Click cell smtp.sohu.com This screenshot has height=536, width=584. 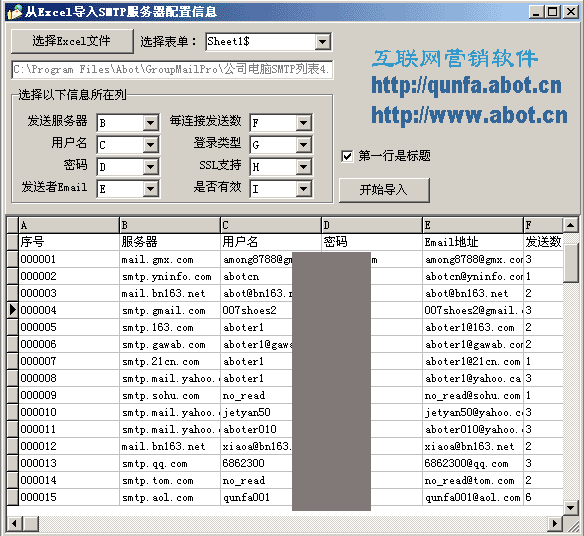[x=170, y=395]
